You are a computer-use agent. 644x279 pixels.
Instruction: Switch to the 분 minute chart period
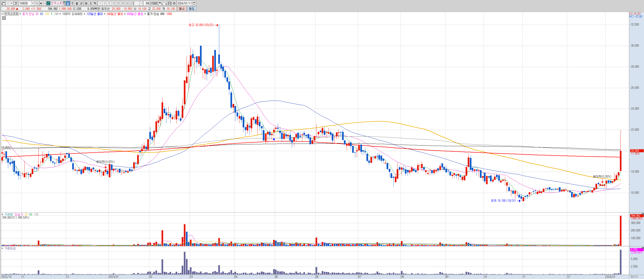pyautogui.click(x=86, y=3)
